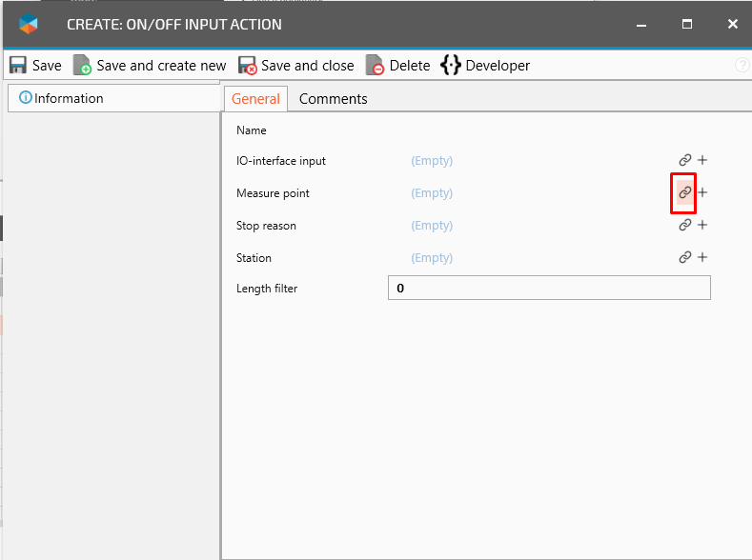Click the Save button in toolbar

coord(35,66)
